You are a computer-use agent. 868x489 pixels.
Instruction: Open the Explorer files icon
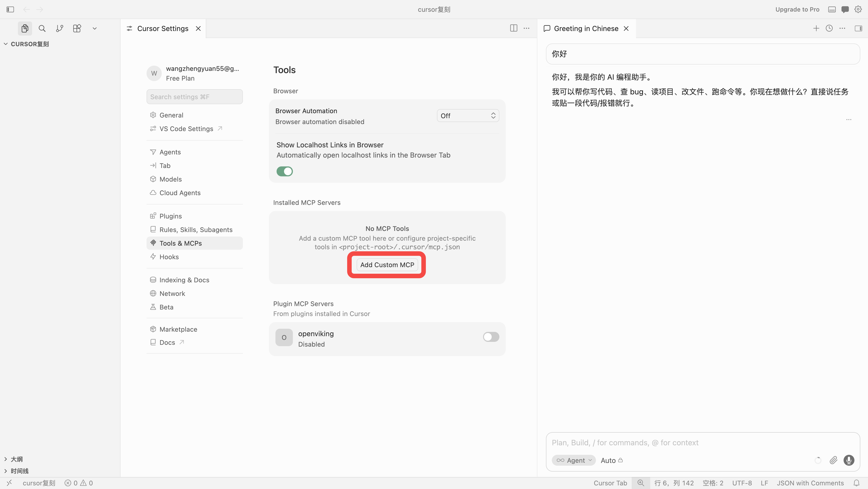pos(25,28)
